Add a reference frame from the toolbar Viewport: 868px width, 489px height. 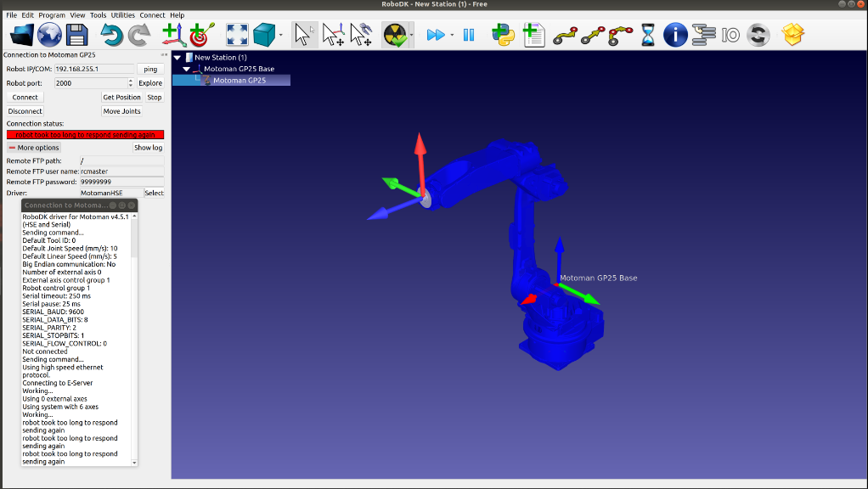tap(172, 35)
